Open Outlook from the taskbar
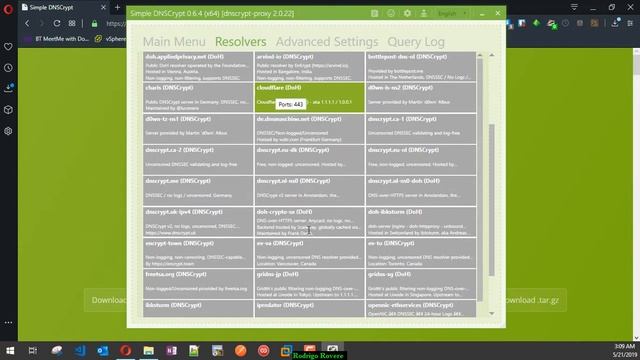The image size is (640, 360). 103,351
